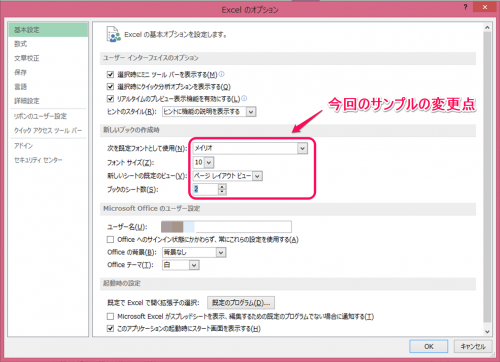Click the vertical scrollbar thumb
The image size is (500, 362).
click(487, 177)
